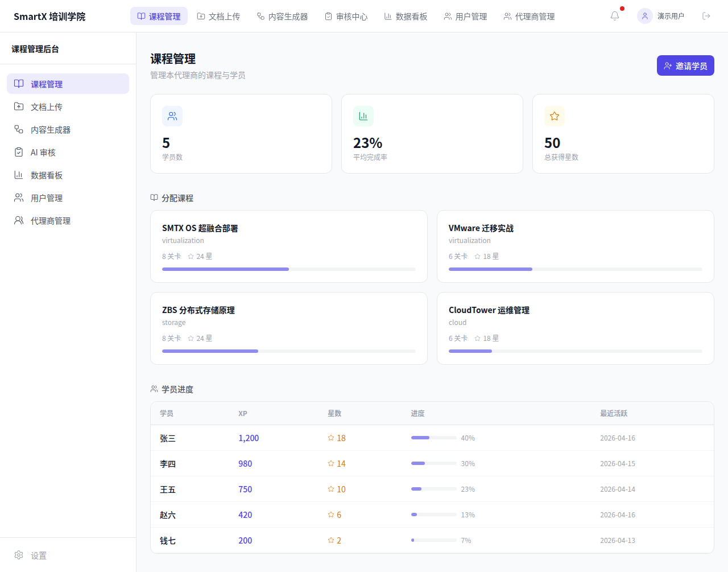Open 文档上传 in the left sidebar

(47, 107)
